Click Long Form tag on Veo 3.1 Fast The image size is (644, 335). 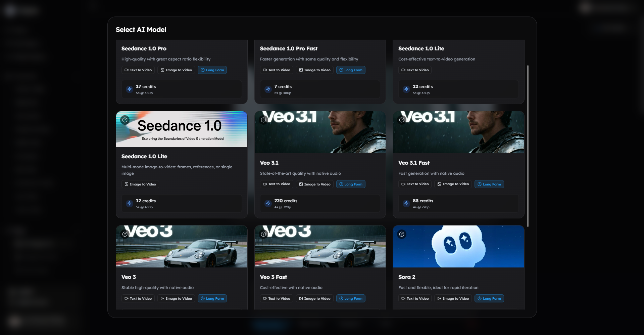click(x=489, y=184)
